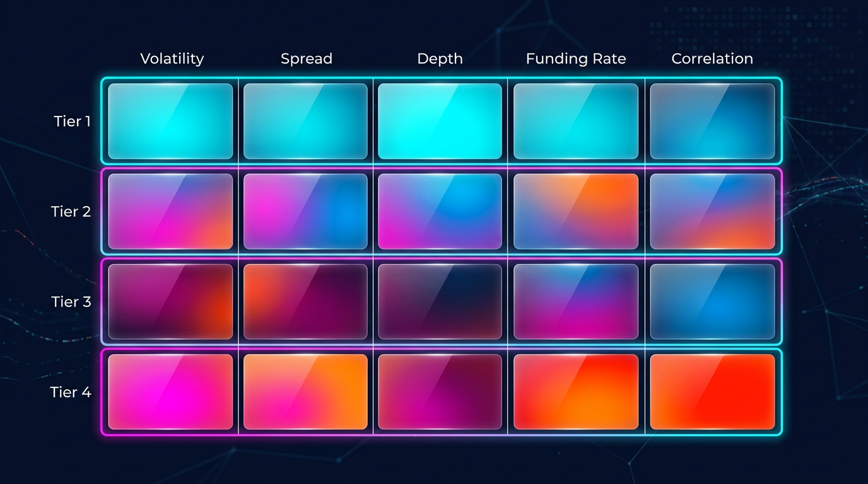This screenshot has height=484, width=868.
Task: Click the Correlation column header
Action: point(712,59)
